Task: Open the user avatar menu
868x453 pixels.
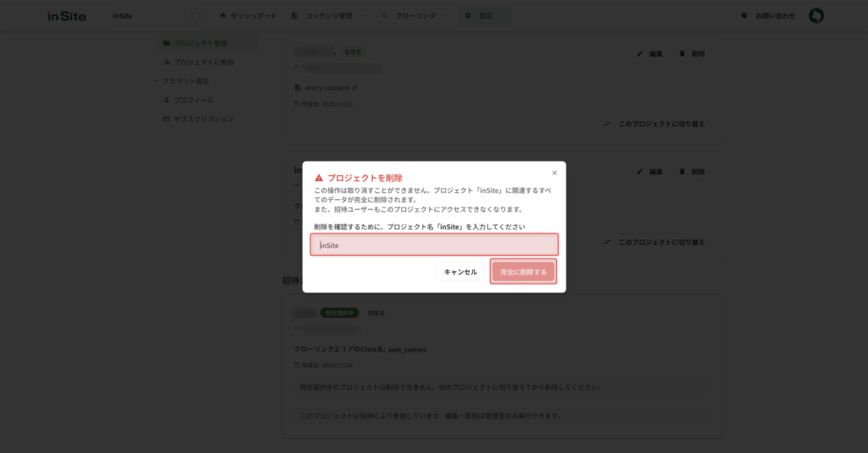Action: (816, 15)
